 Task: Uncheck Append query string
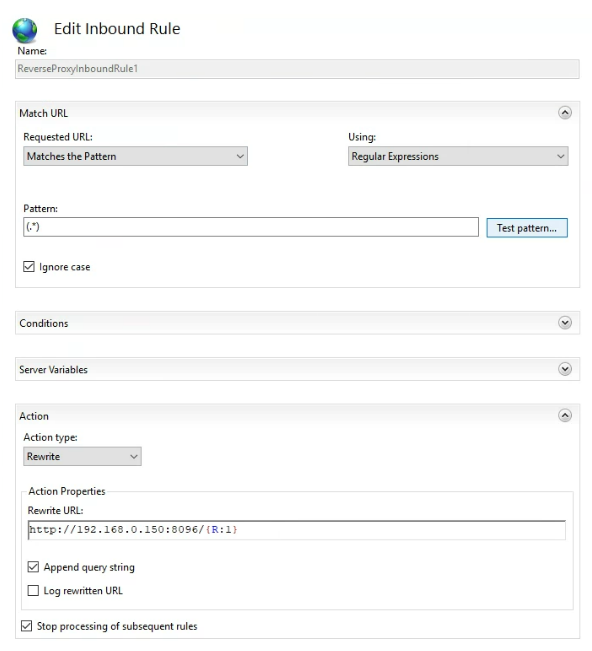pos(33,567)
